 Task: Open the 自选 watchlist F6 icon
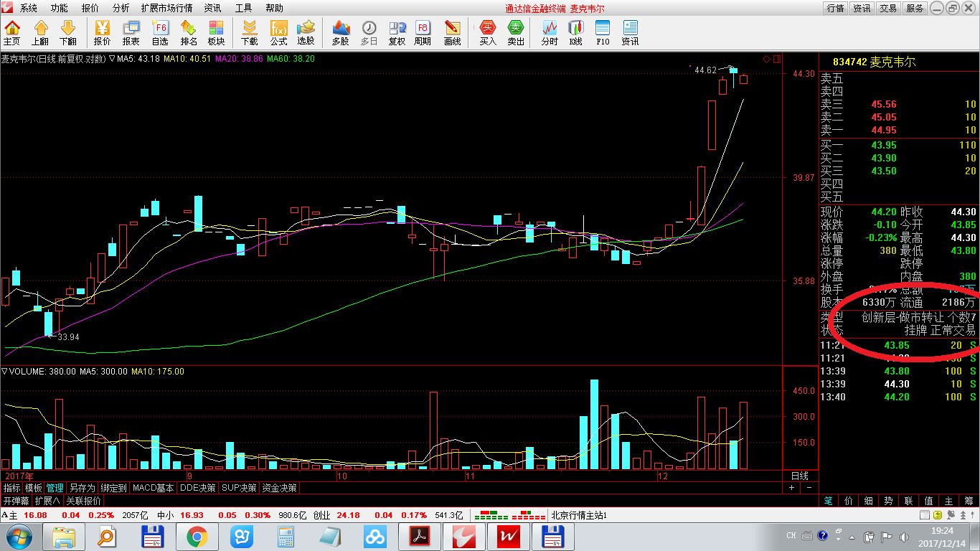pos(160,33)
